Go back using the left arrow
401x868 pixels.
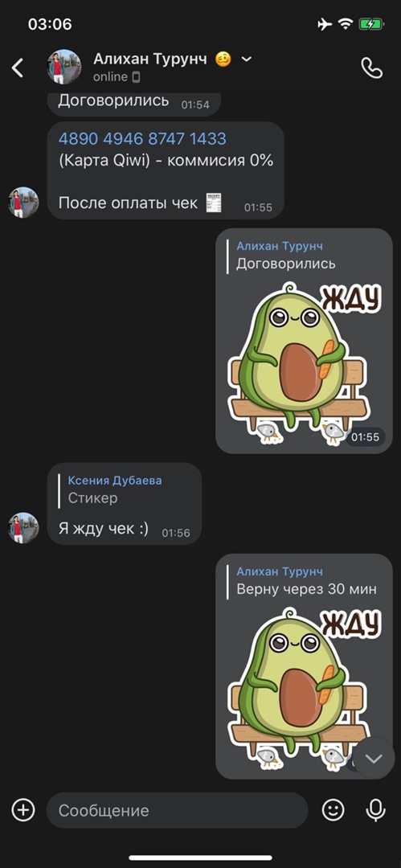pos(18,68)
